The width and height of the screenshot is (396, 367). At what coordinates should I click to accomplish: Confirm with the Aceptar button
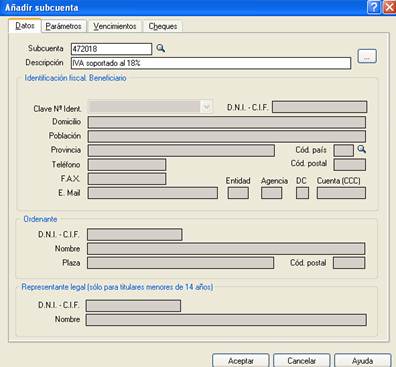click(x=241, y=360)
